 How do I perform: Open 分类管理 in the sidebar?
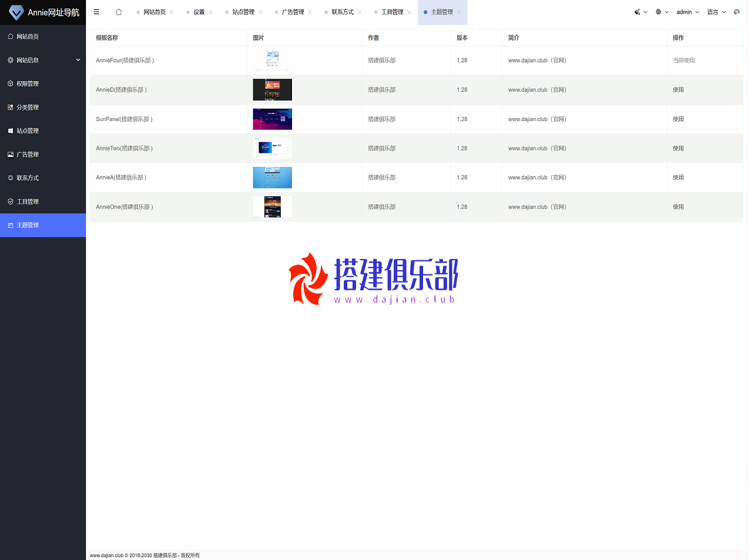click(43, 107)
